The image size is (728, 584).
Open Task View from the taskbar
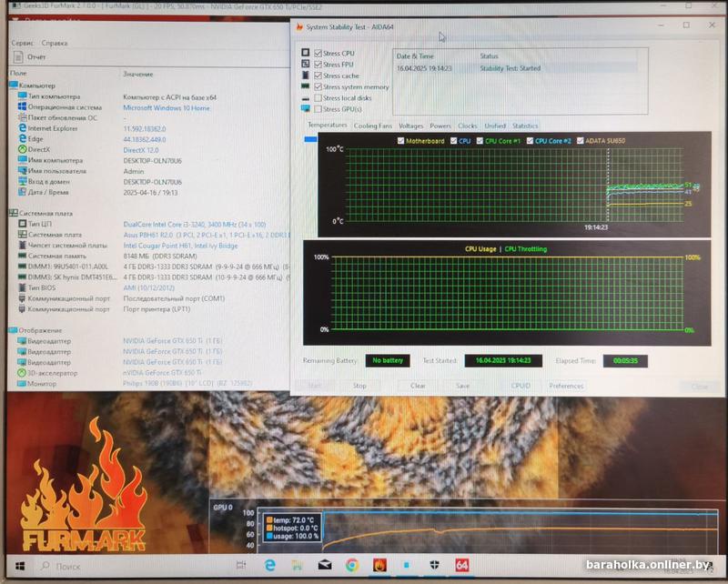pos(241,565)
